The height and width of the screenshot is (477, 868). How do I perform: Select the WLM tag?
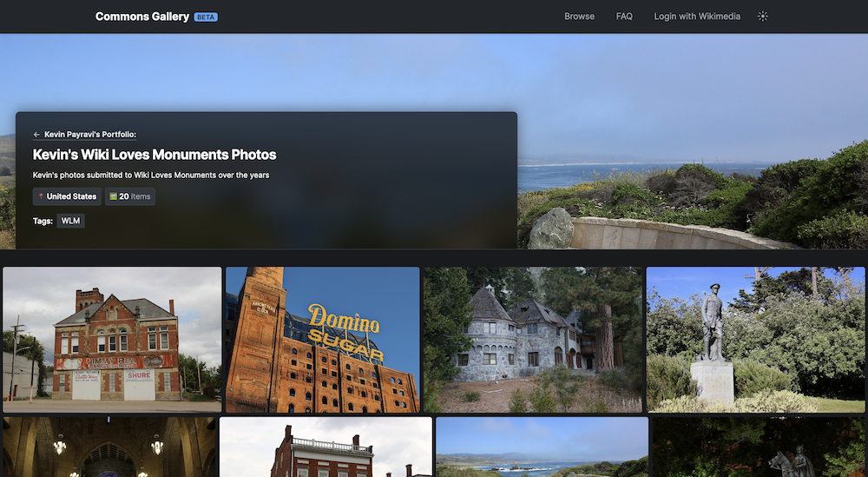pos(71,221)
